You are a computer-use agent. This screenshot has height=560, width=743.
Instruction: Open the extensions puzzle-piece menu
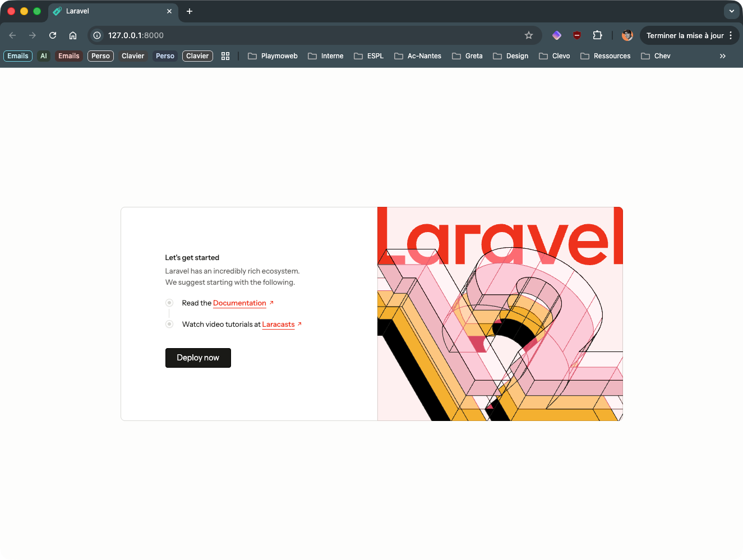597,35
